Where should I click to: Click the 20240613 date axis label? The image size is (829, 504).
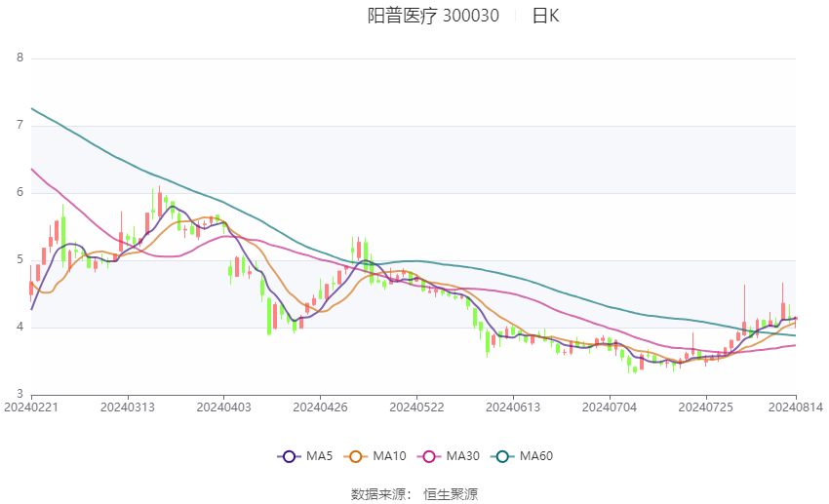tap(513, 407)
